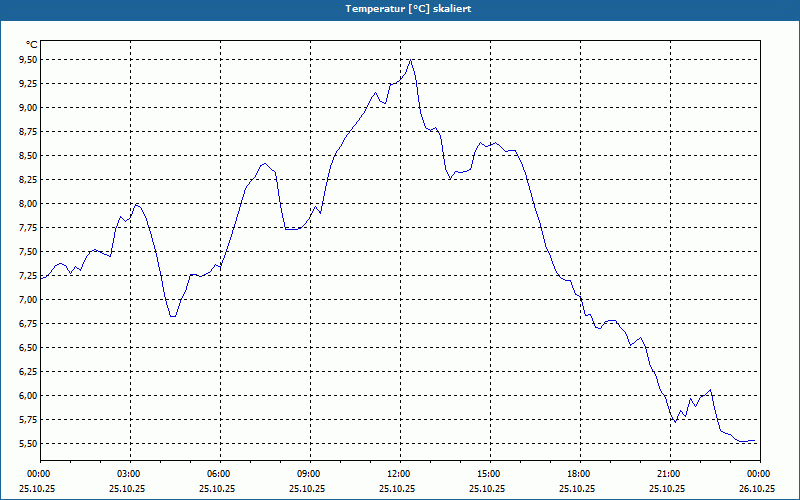Select the "6,25" y-axis value
The image size is (800, 500).
28,371
